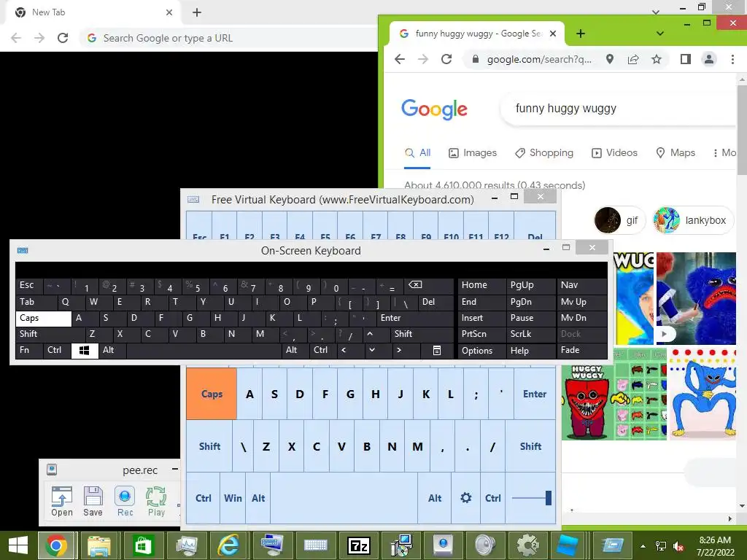
Task: Open the location pin icon in address bar
Action: pos(610,59)
